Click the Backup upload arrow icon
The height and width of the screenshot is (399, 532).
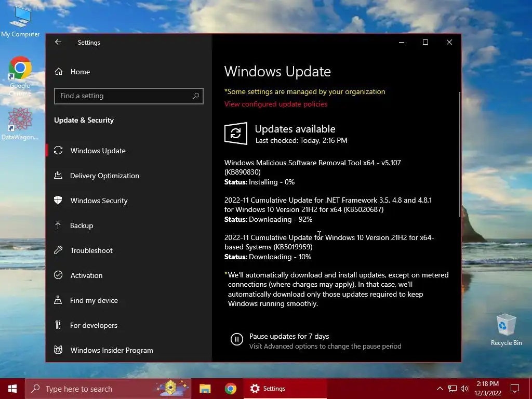click(x=58, y=225)
